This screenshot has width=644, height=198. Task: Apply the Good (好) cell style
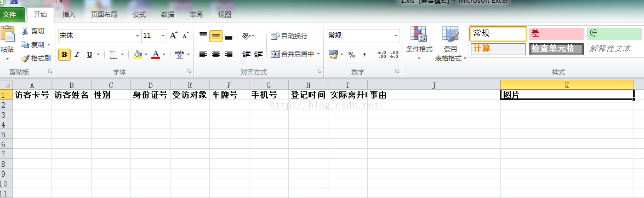point(614,33)
